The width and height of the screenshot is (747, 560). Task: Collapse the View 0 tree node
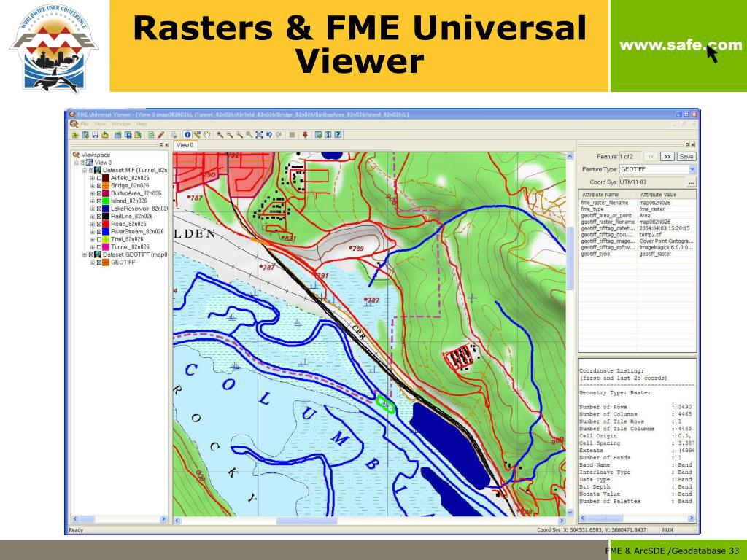(x=76, y=163)
